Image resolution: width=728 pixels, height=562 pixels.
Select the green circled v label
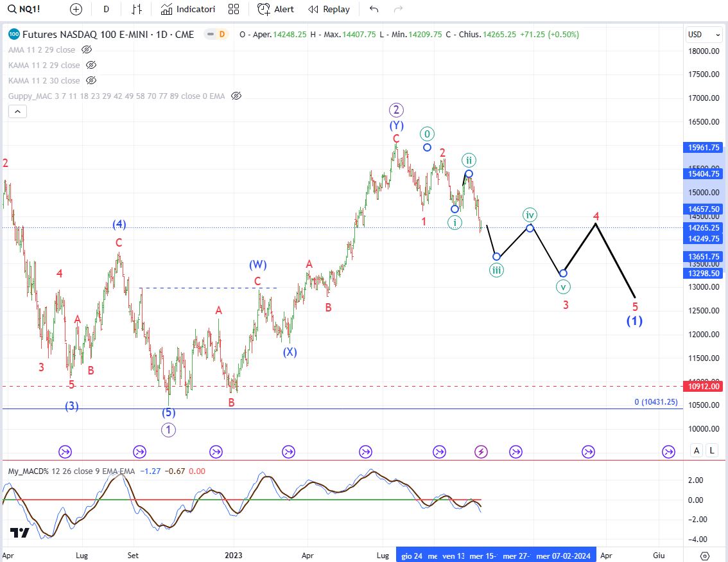[563, 287]
